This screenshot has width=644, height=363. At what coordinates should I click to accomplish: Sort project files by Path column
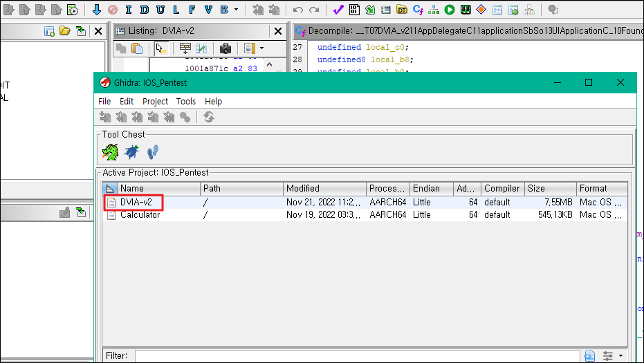coord(241,188)
